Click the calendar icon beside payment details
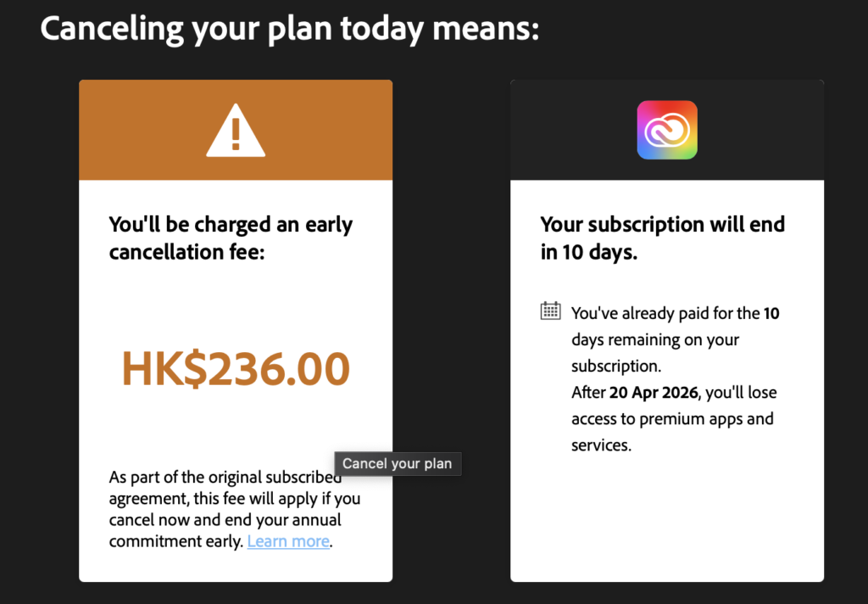The width and height of the screenshot is (868, 604). pyautogui.click(x=550, y=310)
